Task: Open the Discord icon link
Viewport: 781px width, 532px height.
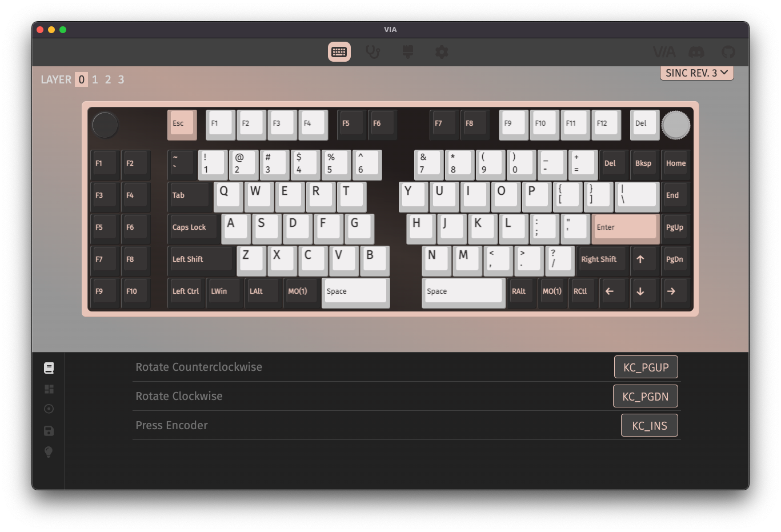Action: pos(696,52)
